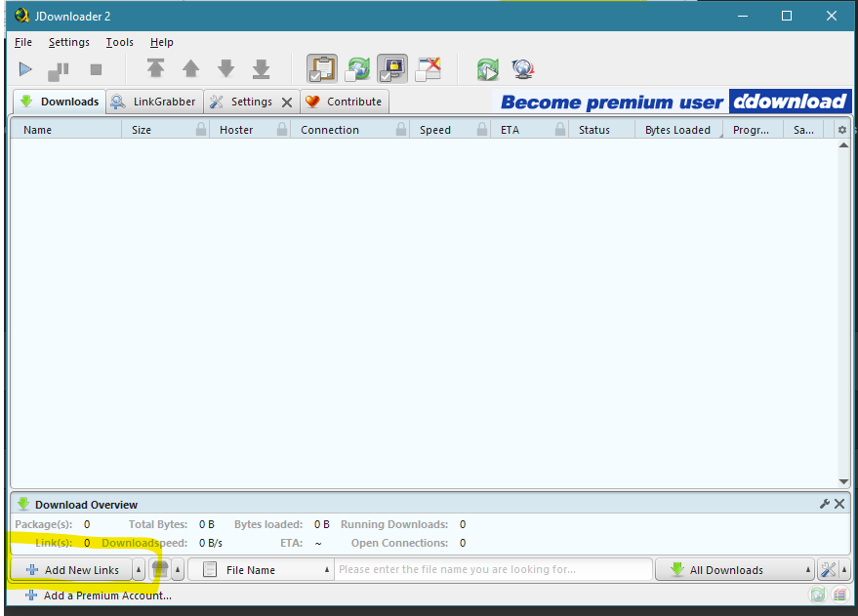Screen dimensions: 858x616
Task: Click the Sa... column header
Action: pyautogui.click(x=803, y=130)
